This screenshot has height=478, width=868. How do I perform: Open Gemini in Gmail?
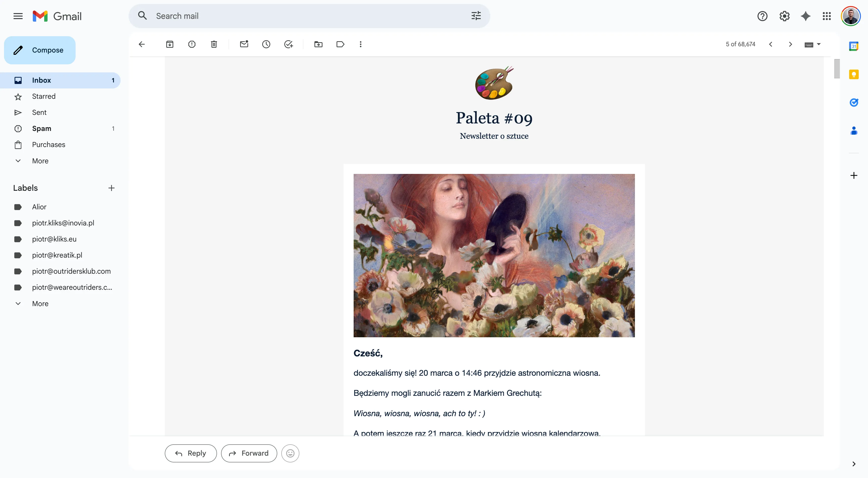805,16
